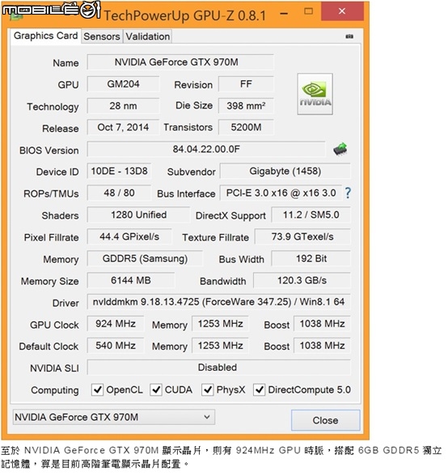Click the Bus Width field 192 Bit
This screenshot has height=476, width=448.
point(311,259)
